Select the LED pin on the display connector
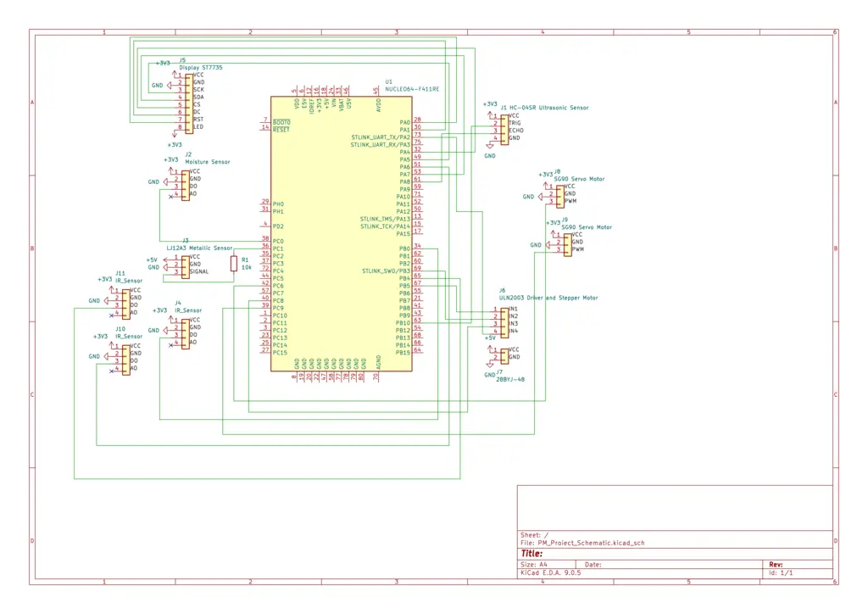This screenshot has height=614, width=868. [198, 127]
